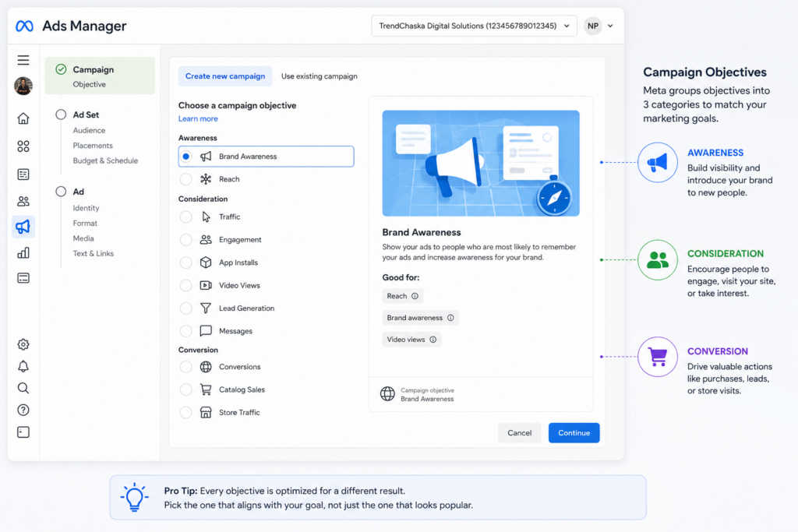Viewport: 798px width, 532px height.
Task: Select the App Installs radio button
Action: click(186, 262)
